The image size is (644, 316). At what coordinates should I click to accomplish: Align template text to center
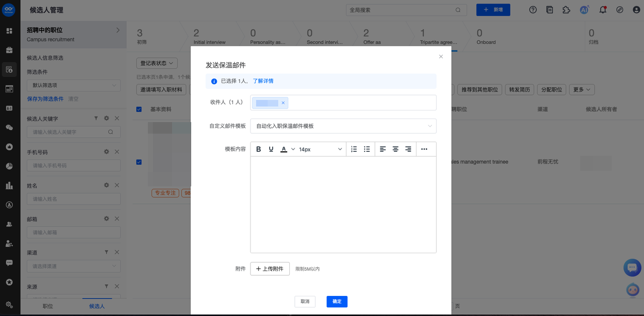(x=395, y=149)
